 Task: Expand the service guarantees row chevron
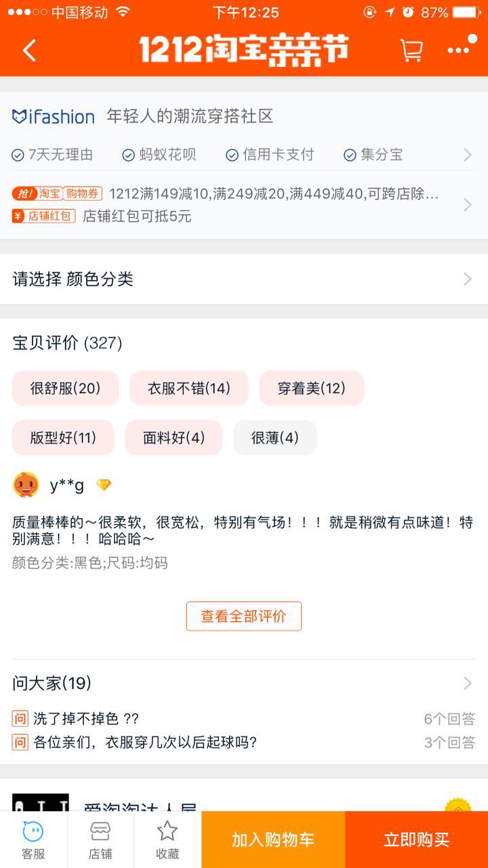[x=467, y=155]
